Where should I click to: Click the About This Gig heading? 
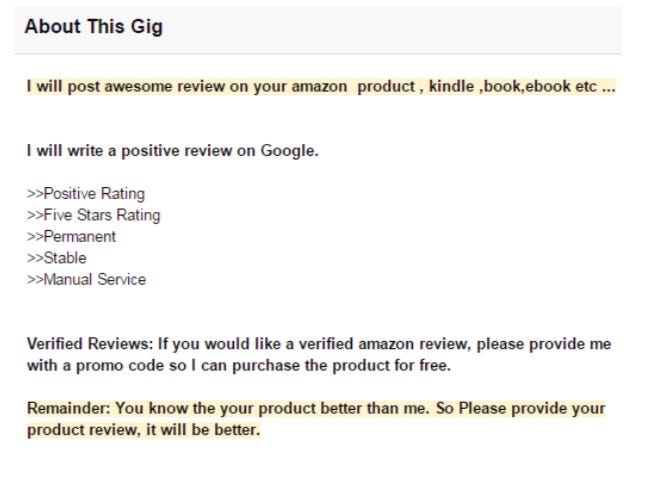tap(94, 27)
